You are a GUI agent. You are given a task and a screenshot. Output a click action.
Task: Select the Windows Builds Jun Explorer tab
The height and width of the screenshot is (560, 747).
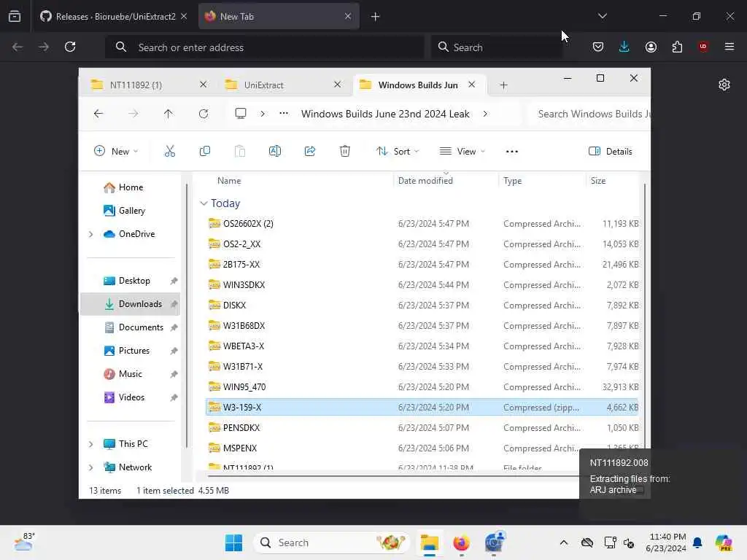(x=418, y=85)
